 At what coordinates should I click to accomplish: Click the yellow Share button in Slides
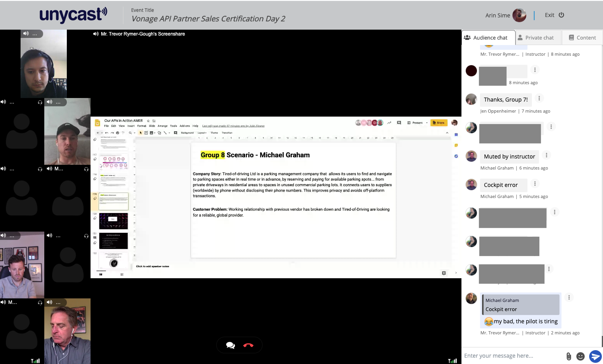point(439,123)
